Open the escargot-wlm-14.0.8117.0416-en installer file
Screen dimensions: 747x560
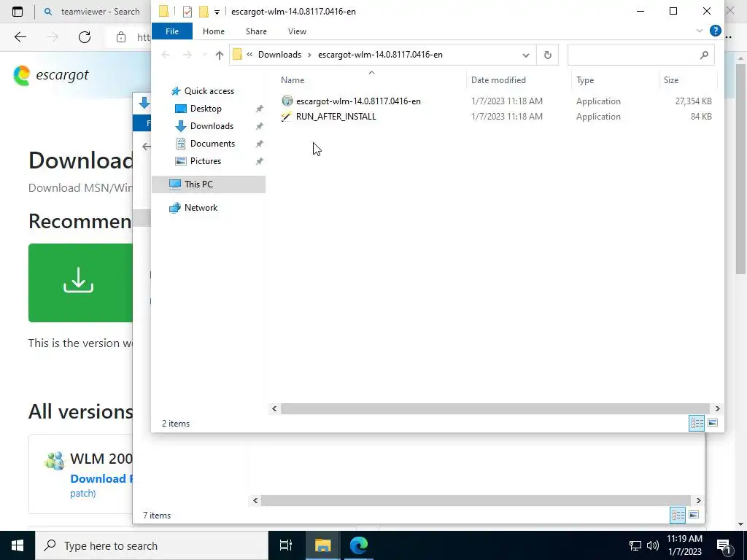tap(357, 101)
